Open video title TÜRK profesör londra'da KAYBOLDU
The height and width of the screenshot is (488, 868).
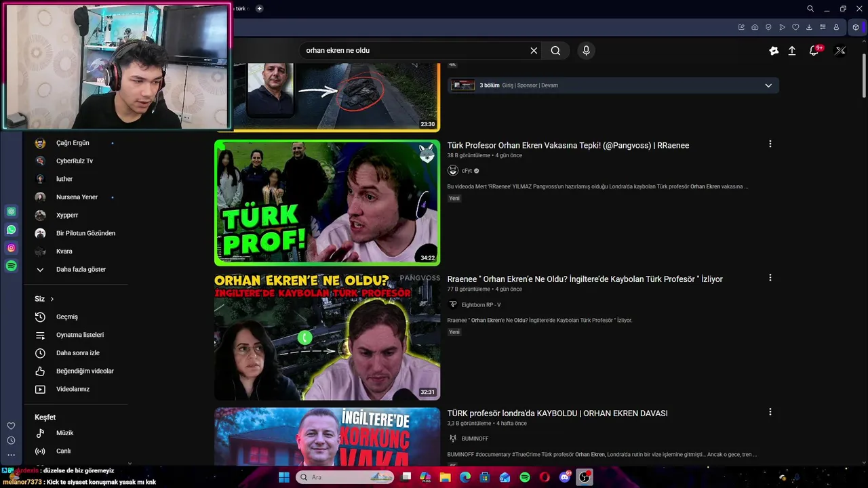pyautogui.click(x=557, y=413)
